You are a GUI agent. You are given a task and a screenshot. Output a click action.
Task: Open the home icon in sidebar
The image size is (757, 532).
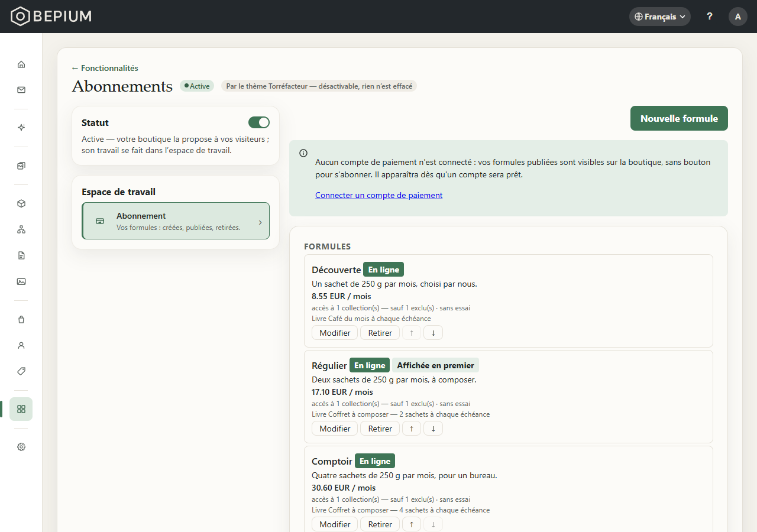tap(21, 64)
